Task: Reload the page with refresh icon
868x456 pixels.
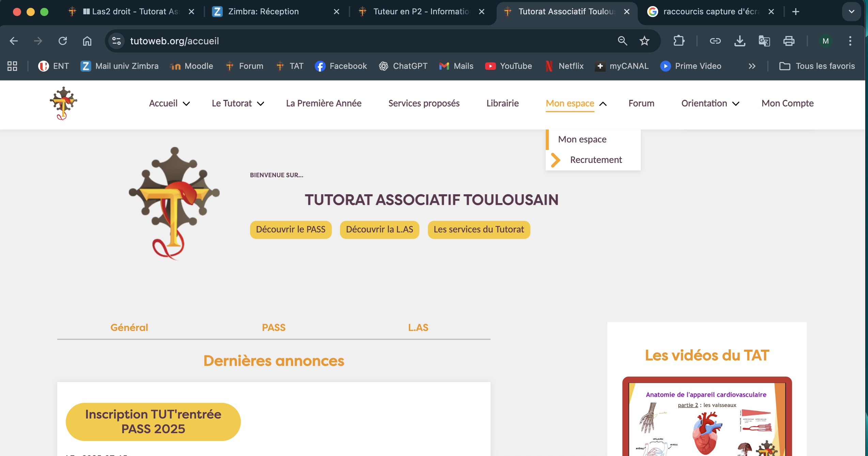Action: (x=63, y=41)
